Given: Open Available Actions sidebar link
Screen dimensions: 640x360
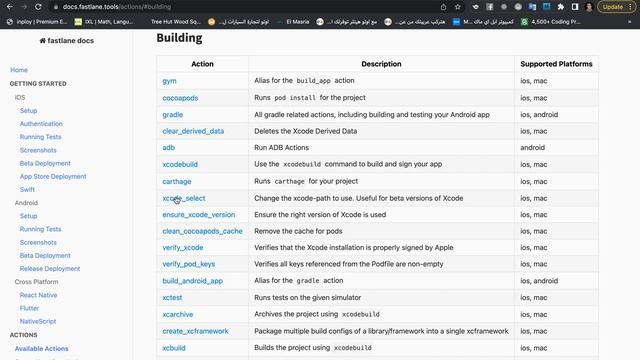Looking at the screenshot, I should (x=41, y=349).
